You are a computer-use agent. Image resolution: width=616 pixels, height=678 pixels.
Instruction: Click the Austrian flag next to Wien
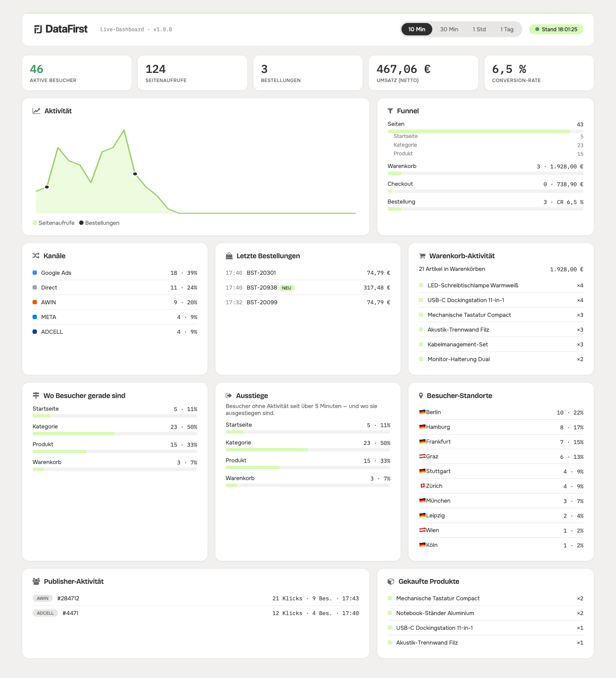point(423,530)
